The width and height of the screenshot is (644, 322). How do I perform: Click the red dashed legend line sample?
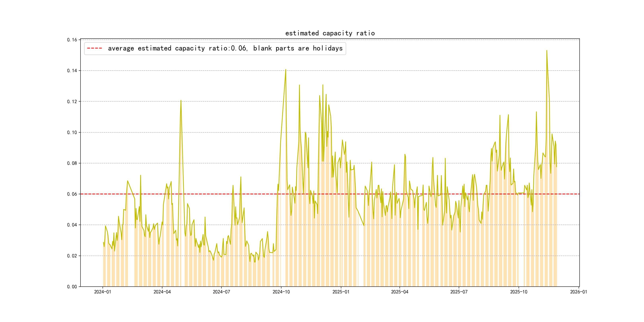pyautogui.click(x=94, y=48)
